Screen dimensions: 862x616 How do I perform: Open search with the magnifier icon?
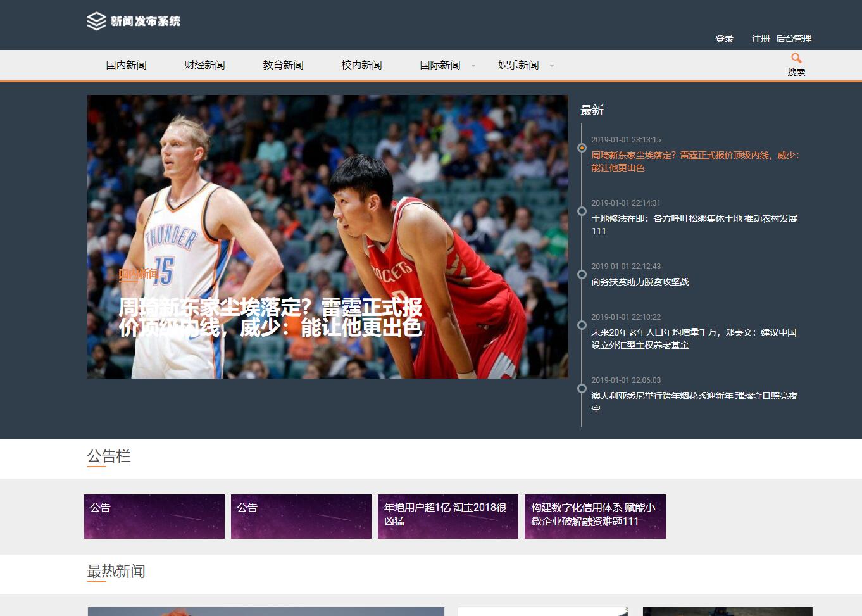pos(796,58)
